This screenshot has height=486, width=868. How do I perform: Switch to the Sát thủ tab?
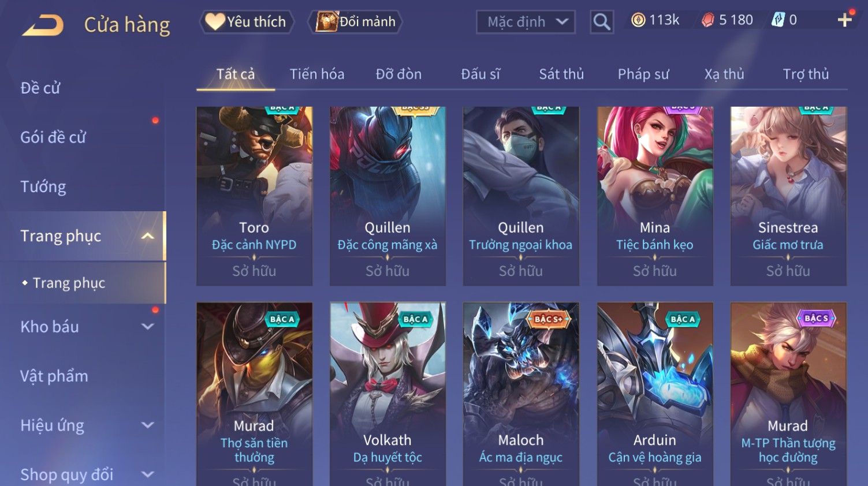click(x=561, y=74)
